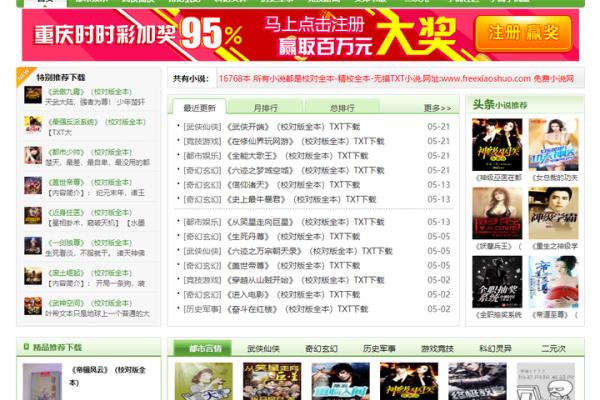Open the grey meme-face placeholder cover

[x=546, y=381]
